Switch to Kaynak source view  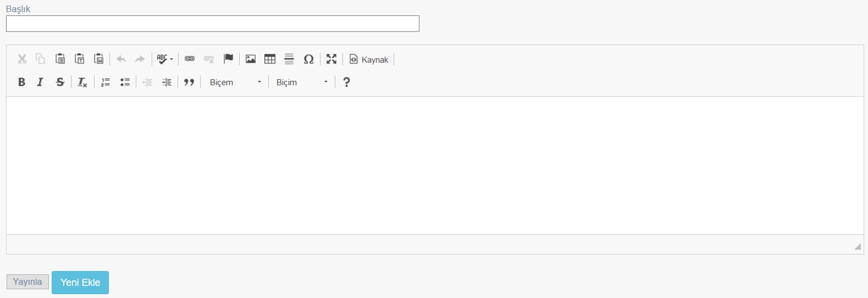(369, 59)
